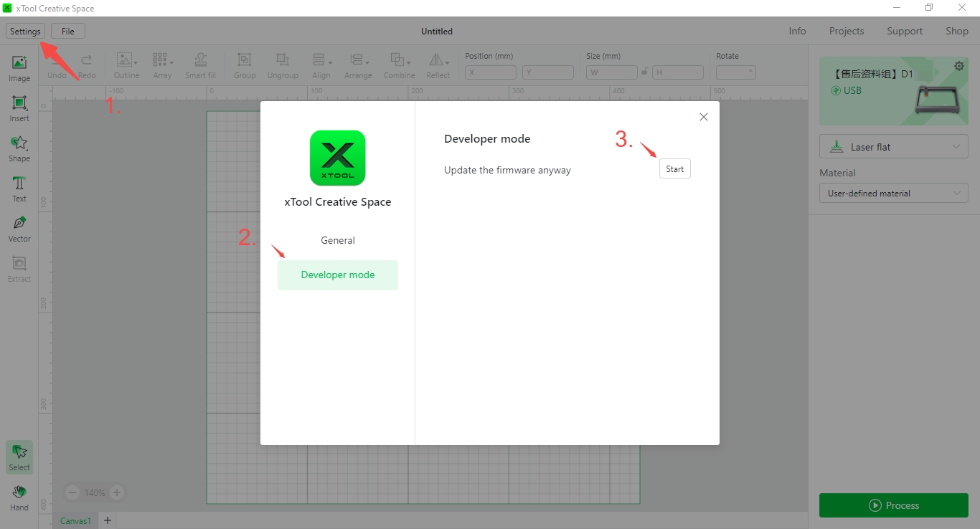This screenshot has height=529, width=980.
Task: Open the File menu
Action: (68, 32)
